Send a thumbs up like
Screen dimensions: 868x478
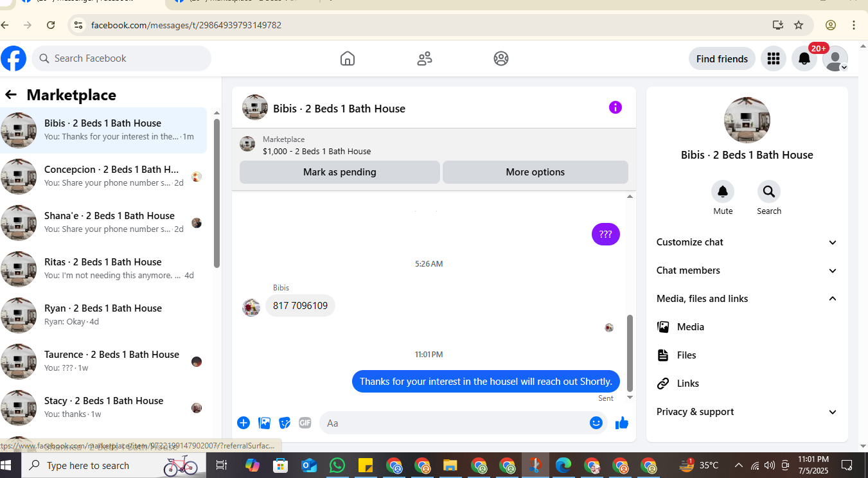pyautogui.click(x=622, y=423)
